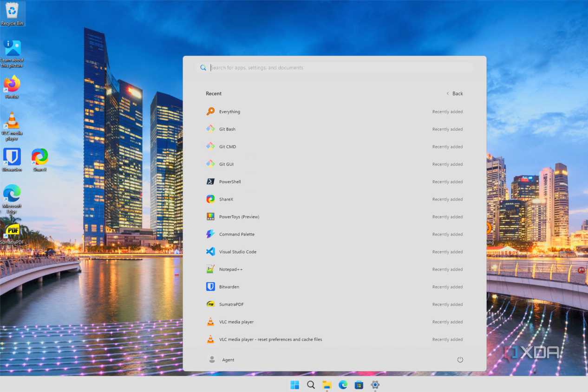Click the 'Git Bash' label
588x392 pixels.
click(x=227, y=129)
